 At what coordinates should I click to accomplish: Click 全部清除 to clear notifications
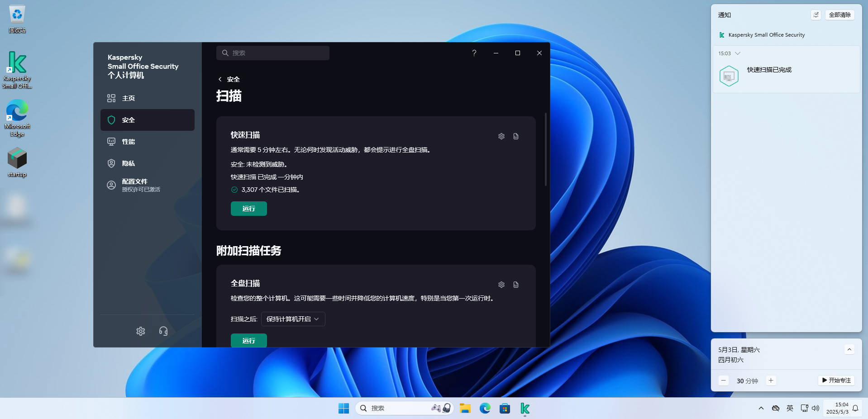click(839, 14)
